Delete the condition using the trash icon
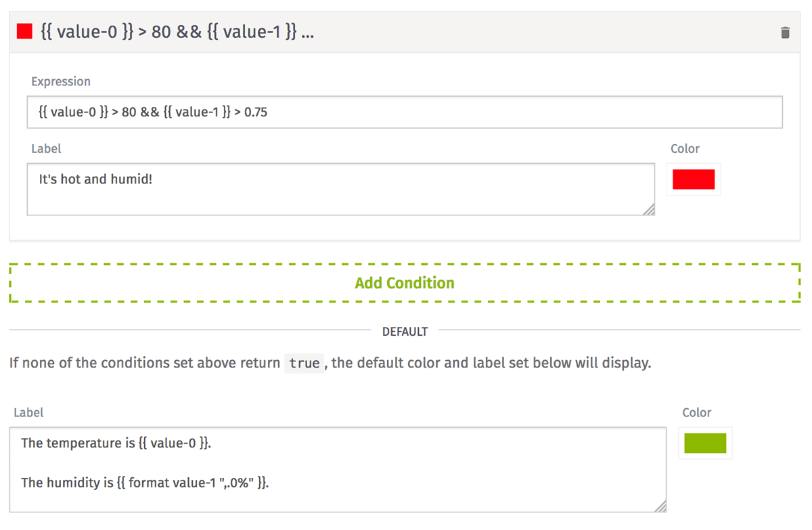The image size is (812, 530). pos(785,32)
